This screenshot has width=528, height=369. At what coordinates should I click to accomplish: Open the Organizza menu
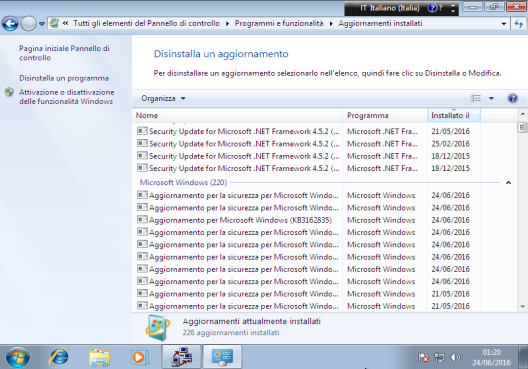(x=163, y=98)
